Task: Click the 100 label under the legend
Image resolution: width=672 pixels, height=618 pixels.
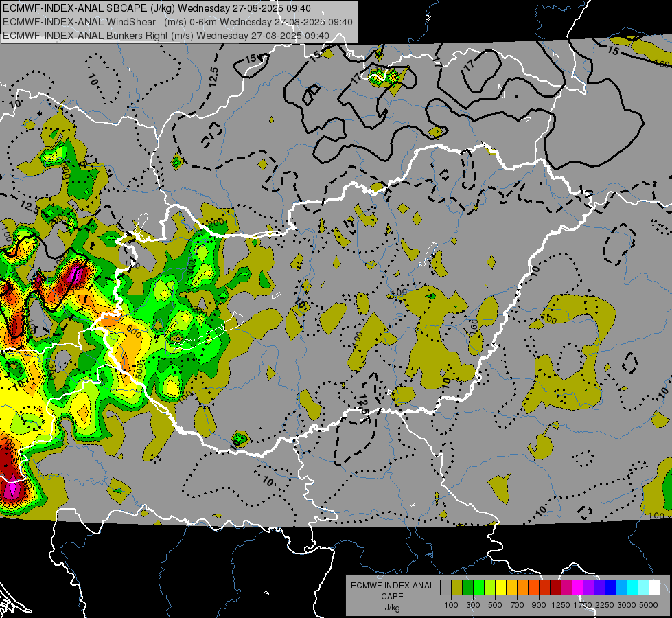Action: 451,605
